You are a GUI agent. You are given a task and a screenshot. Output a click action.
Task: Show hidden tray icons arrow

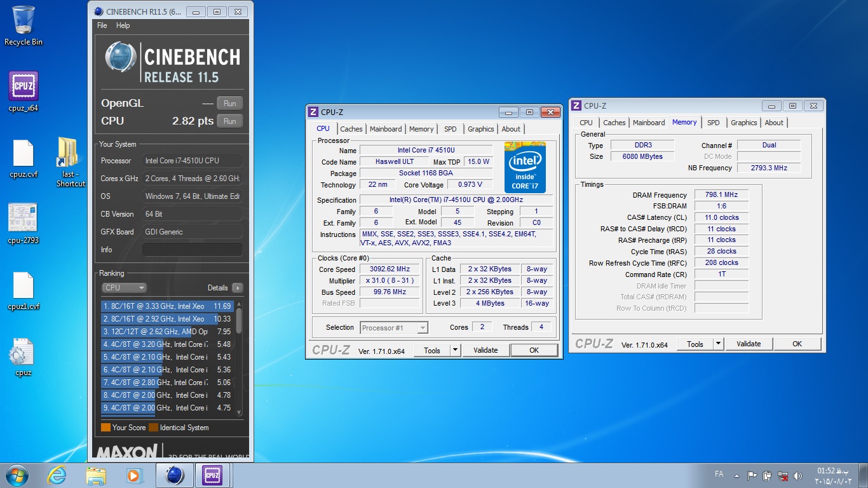click(736, 475)
